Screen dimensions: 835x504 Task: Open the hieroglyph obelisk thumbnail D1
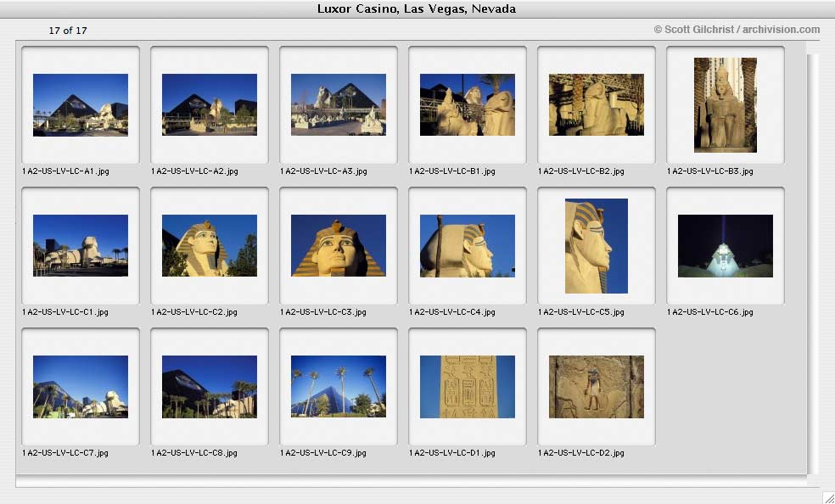467,386
